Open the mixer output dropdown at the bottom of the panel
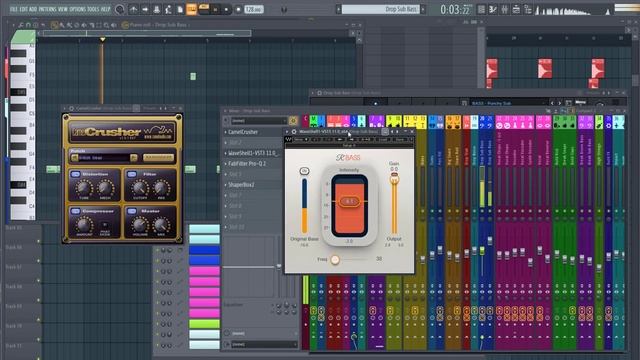The height and width of the screenshot is (360, 640). [264, 344]
